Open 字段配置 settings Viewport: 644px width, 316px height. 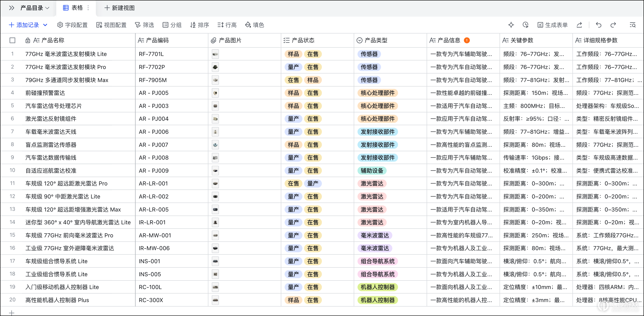[x=72, y=25]
